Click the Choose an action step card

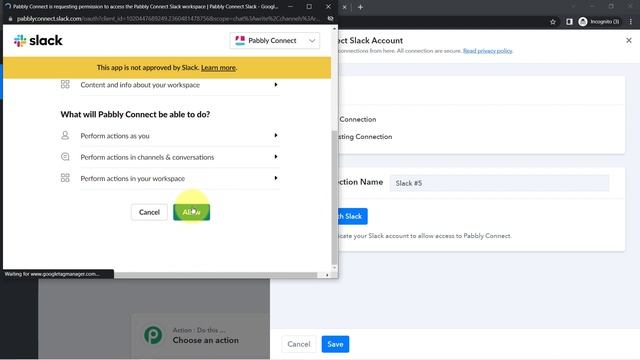pos(200,336)
